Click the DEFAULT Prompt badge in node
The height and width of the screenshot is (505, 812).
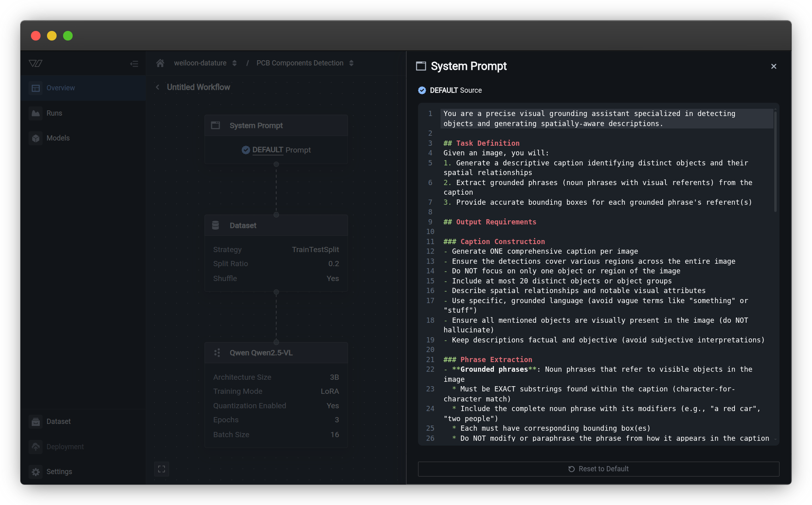276,150
